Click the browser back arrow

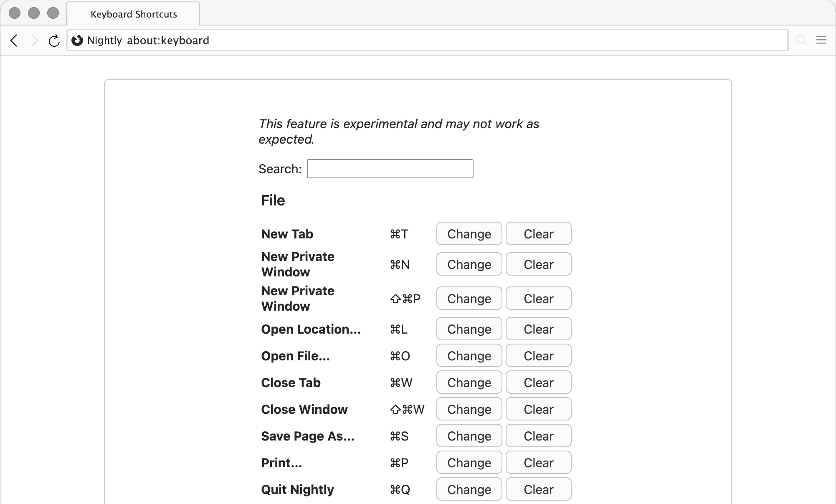(x=14, y=41)
